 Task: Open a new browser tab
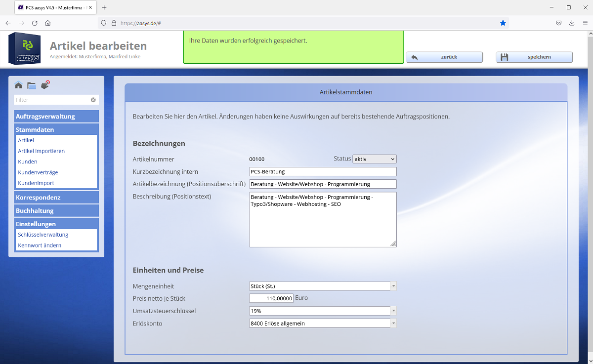coord(104,7)
